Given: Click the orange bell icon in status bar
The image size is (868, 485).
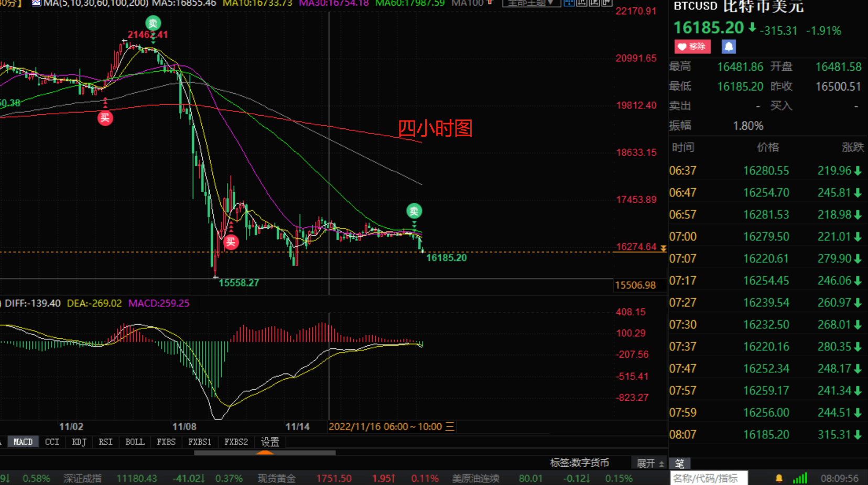Looking at the screenshot, I should [779, 478].
